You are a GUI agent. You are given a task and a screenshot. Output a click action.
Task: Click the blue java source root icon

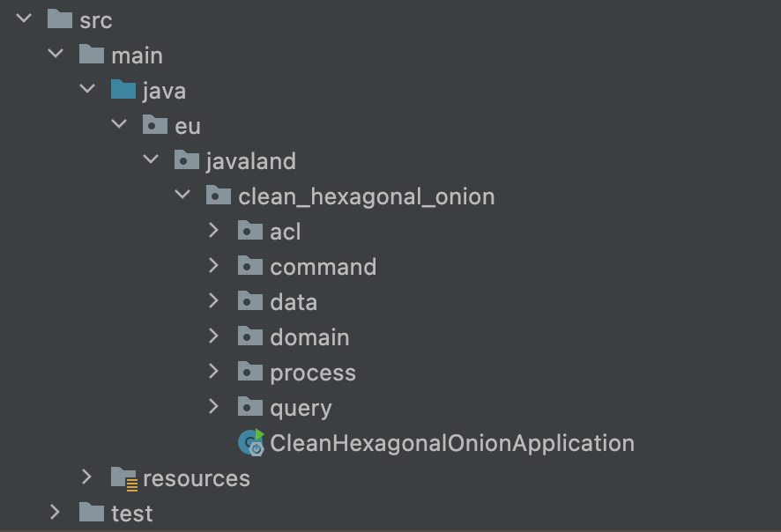[123, 89]
